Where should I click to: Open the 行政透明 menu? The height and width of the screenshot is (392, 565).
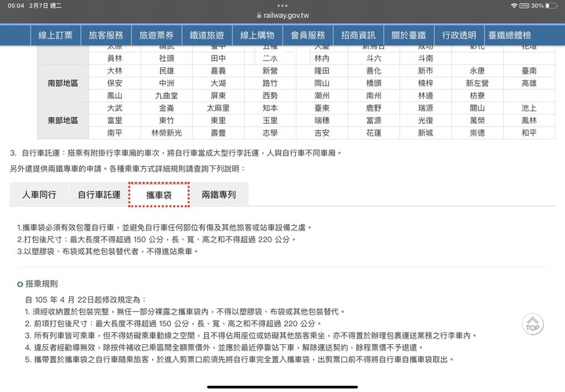459,35
